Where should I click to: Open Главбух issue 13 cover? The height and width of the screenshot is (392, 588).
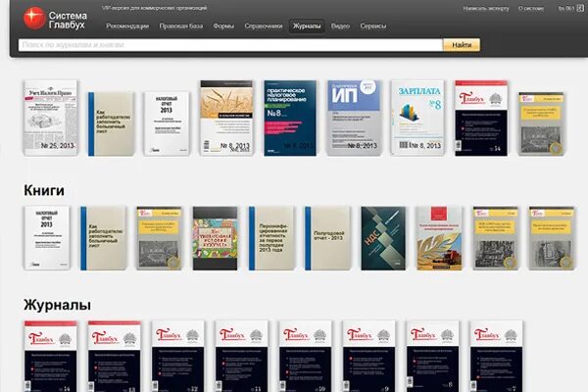coord(115,357)
